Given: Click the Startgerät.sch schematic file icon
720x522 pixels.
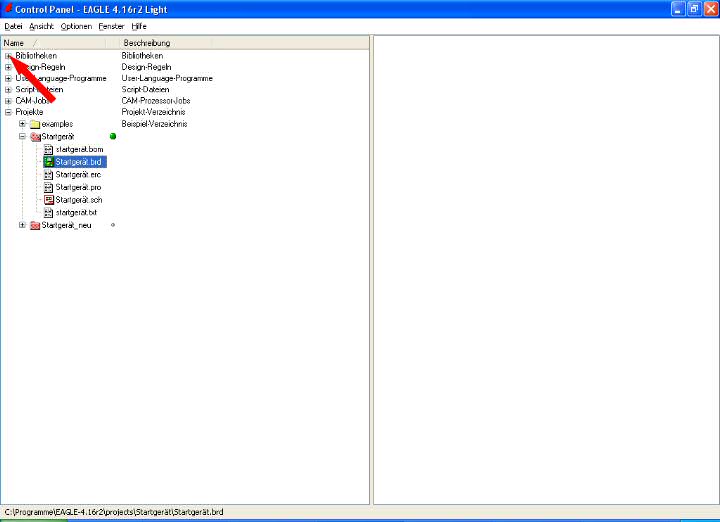Looking at the screenshot, I should tap(48, 199).
